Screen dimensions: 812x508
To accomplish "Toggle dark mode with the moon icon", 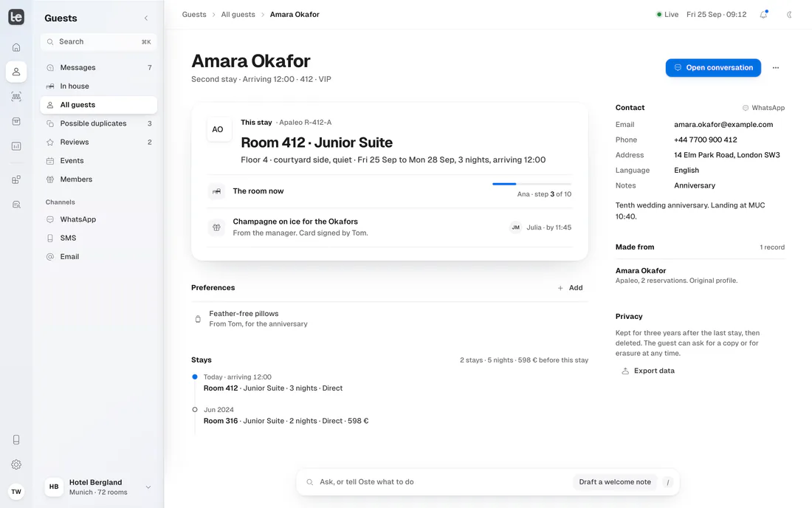I will pos(789,15).
